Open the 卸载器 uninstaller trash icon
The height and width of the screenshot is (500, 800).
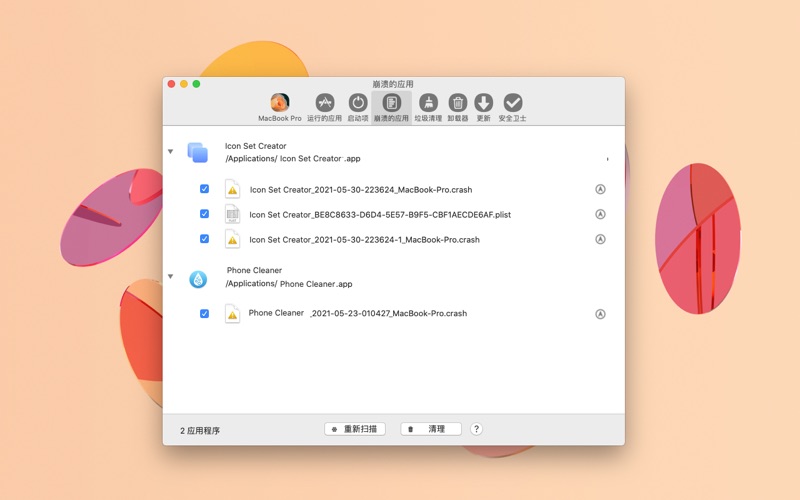(457, 103)
